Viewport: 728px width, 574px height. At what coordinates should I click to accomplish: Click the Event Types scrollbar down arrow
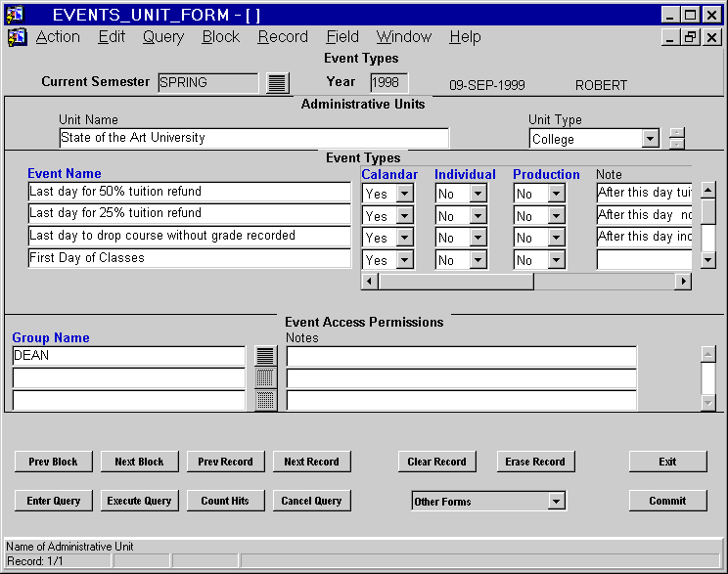pyautogui.click(x=708, y=260)
